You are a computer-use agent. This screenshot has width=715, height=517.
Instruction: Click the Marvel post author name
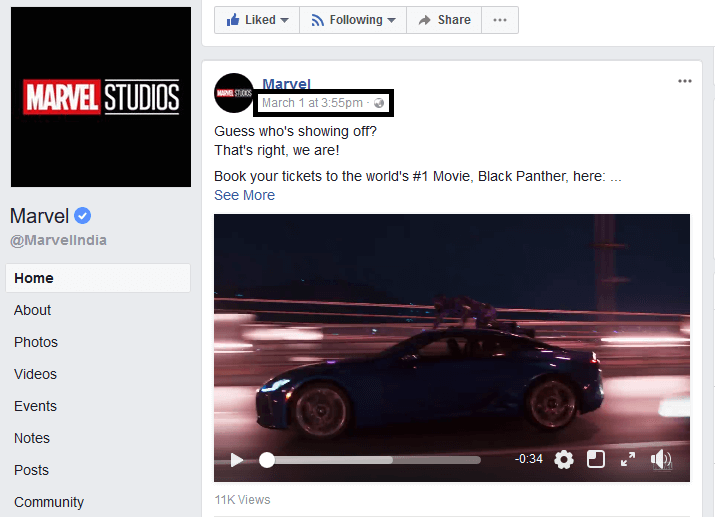click(x=286, y=83)
